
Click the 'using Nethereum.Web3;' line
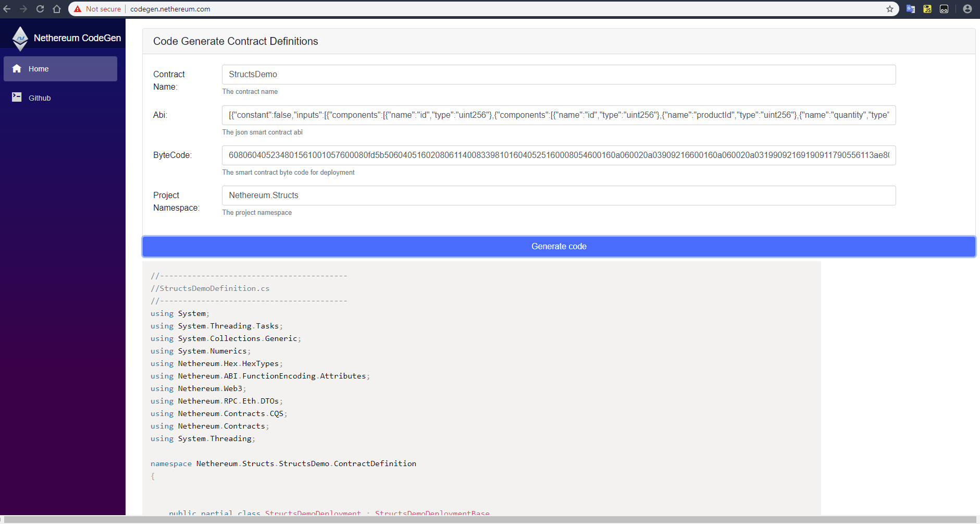(199, 388)
